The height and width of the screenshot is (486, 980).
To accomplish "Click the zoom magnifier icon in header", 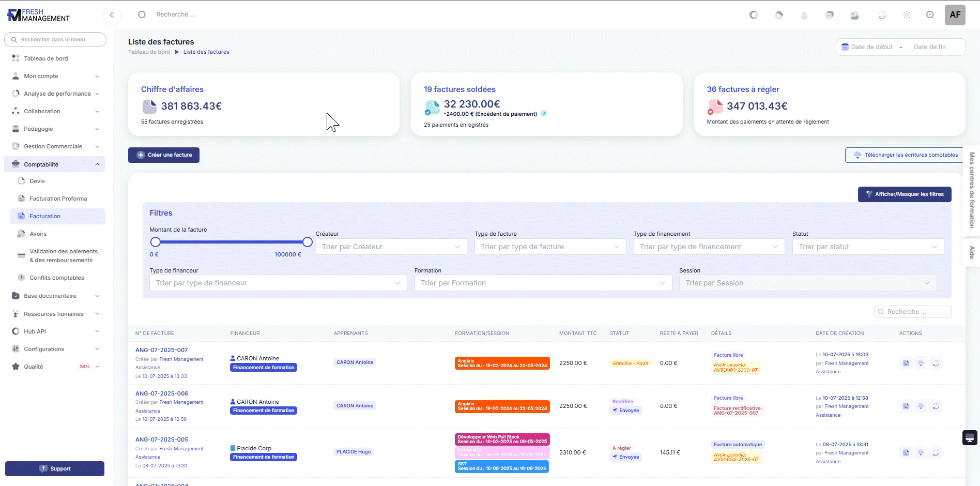I will (930, 15).
